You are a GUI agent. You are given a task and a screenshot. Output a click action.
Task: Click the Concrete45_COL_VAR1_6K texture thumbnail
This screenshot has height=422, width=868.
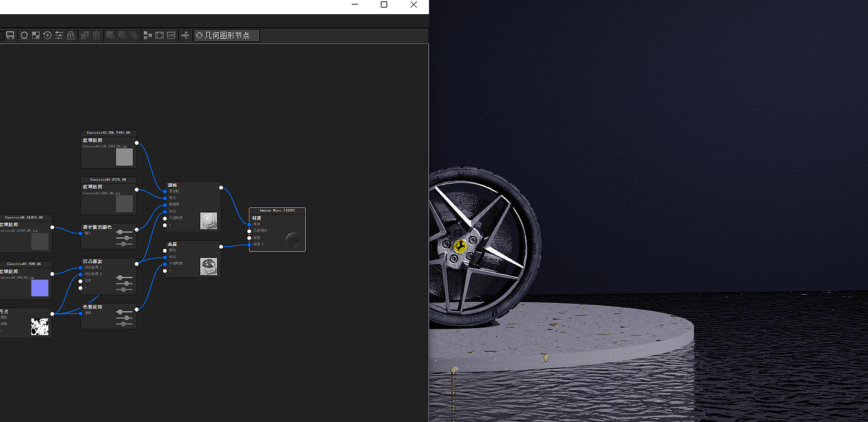click(x=125, y=157)
